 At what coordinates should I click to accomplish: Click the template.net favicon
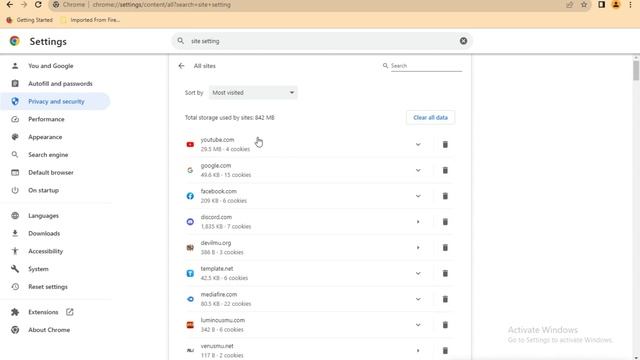tap(190, 273)
